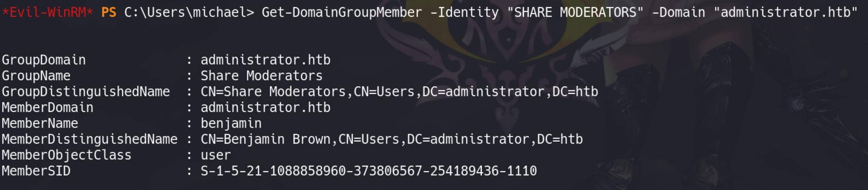Click the Evil-WinRM prompt label

(47, 12)
